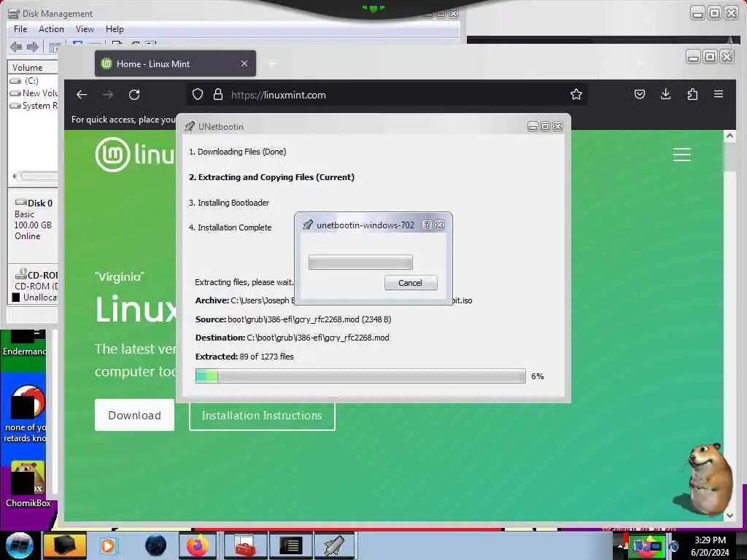
Task: Click the Destination path line
Action: tap(292, 338)
